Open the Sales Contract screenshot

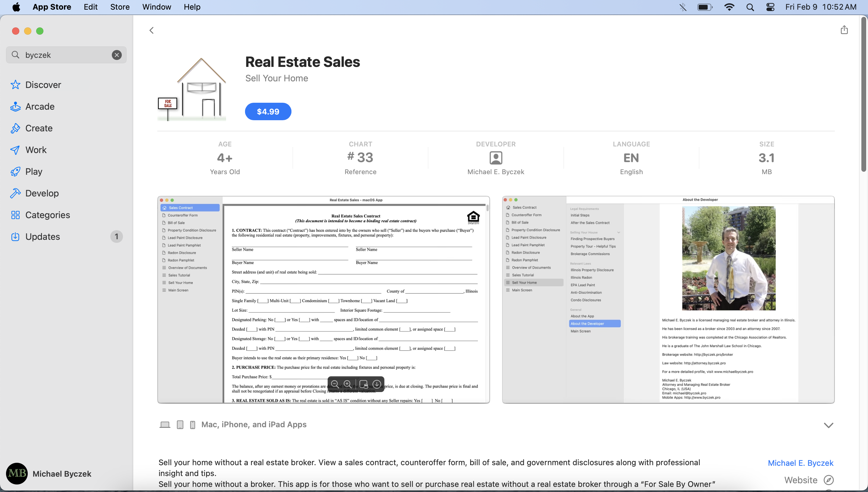pyautogui.click(x=323, y=300)
